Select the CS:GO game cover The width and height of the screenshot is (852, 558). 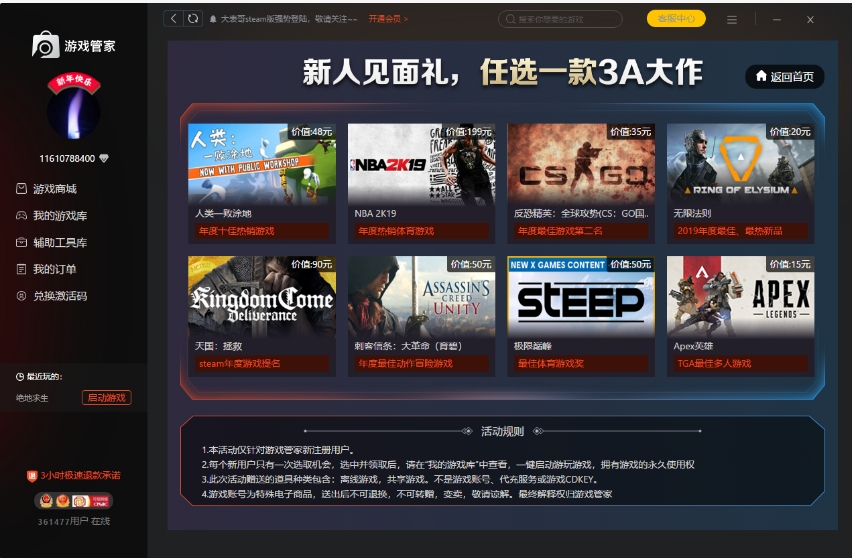pos(581,164)
